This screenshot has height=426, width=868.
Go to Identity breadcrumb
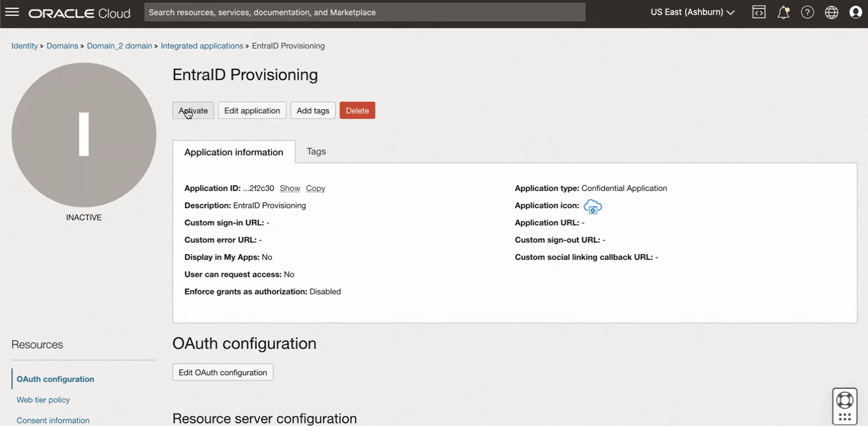click(25, 46)
